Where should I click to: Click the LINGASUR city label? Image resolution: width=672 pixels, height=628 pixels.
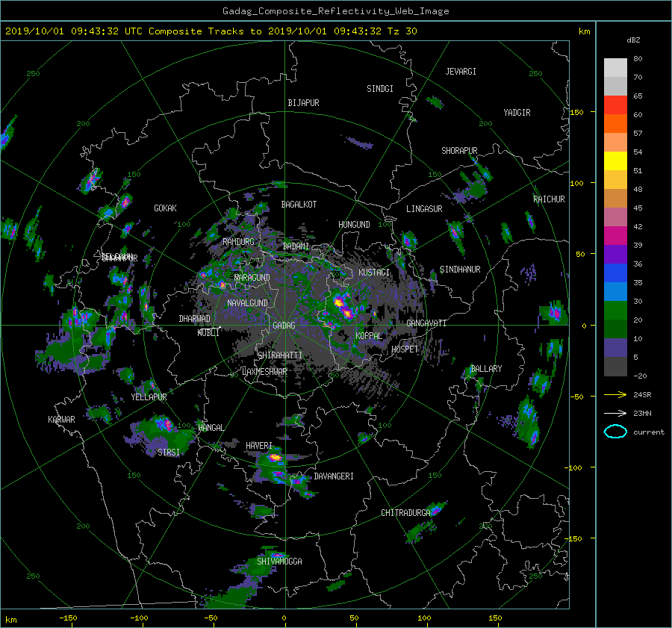click(424, 209)
